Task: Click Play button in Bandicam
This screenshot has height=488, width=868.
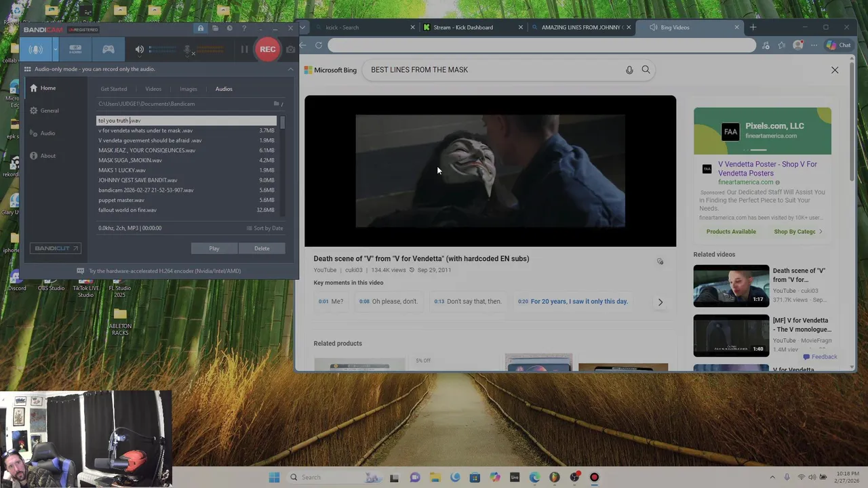Action: pyautogui.click(x=214, y=248)
